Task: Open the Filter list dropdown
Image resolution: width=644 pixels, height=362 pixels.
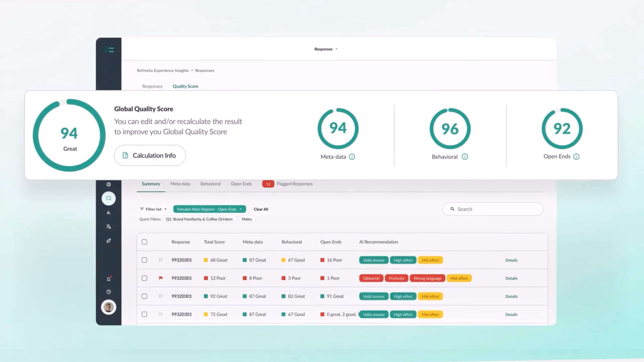Action: pos(153,209)
